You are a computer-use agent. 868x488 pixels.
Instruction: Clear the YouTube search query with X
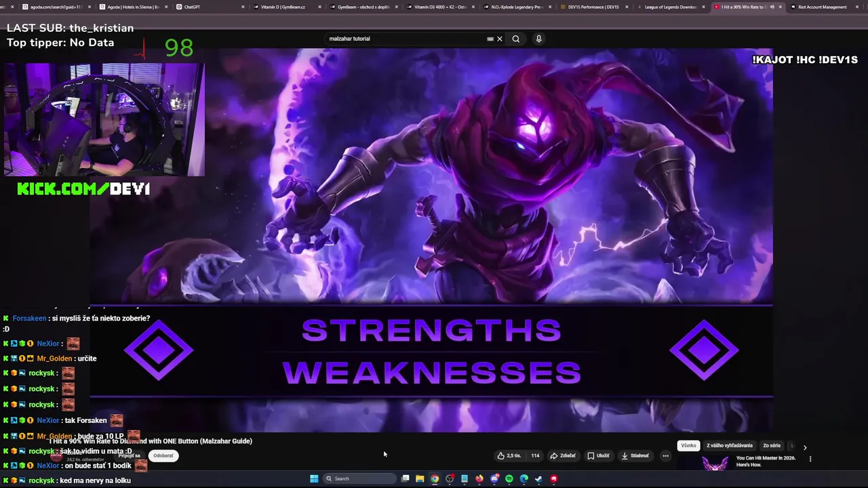[x=500, y=39]
